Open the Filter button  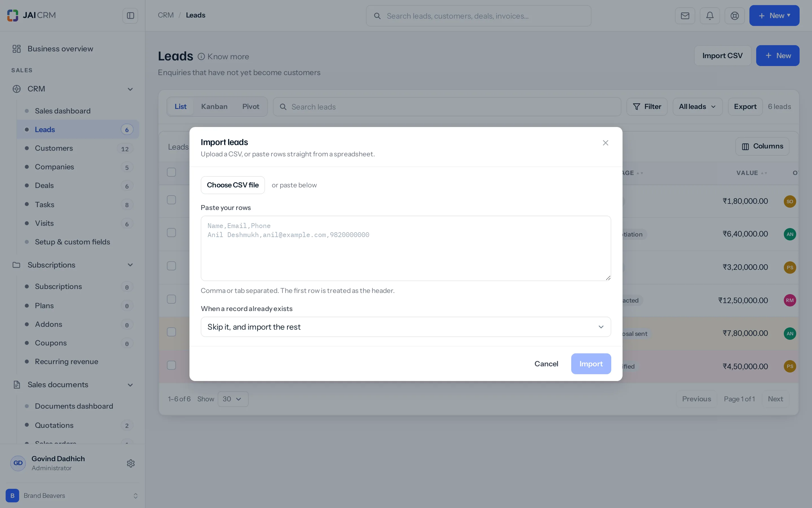pyautogui.click(x=646, y=106)
